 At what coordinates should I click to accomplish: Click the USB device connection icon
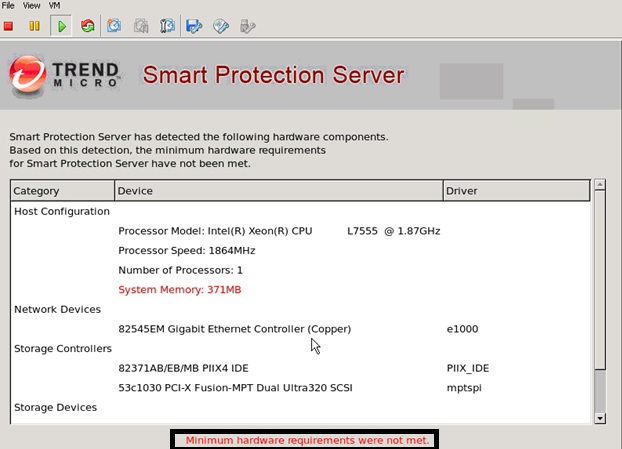(x=247, y=26)
